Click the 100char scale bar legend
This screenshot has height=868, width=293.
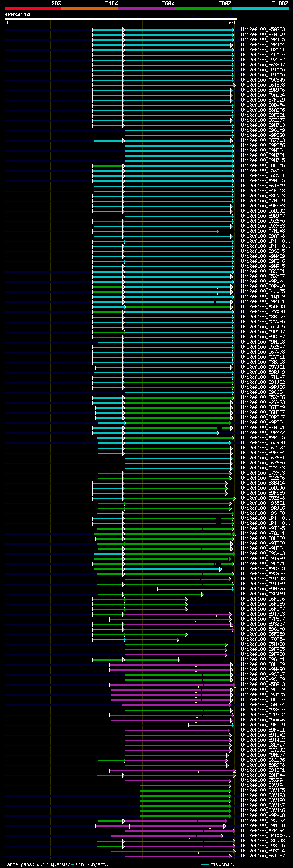coord(217,864)
